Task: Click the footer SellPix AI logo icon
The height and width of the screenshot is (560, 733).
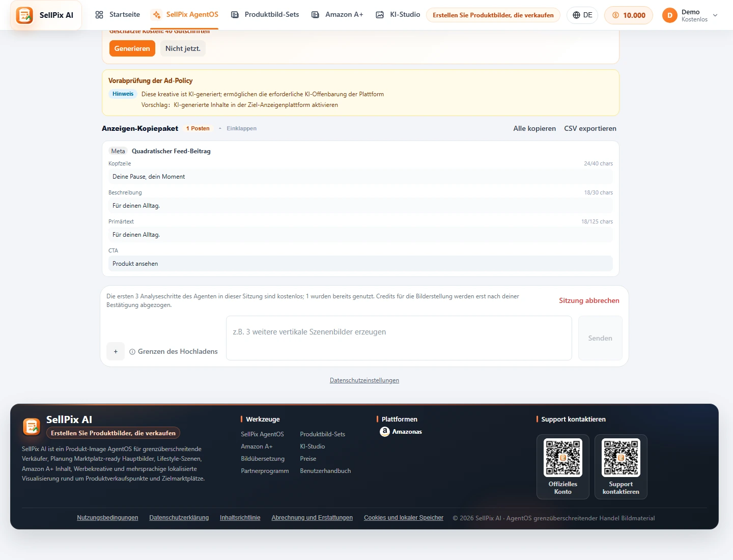Action: pyautogui.click(x=32, y=427)
